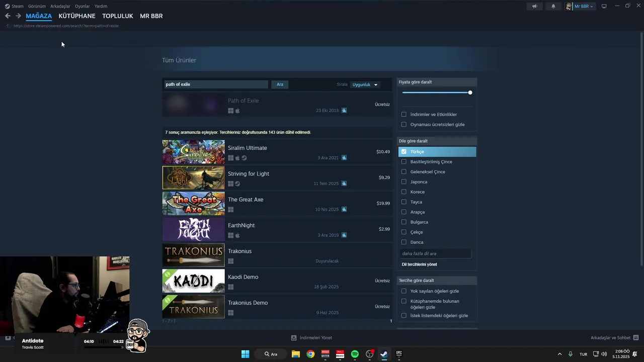Check the Korece language checkbox

[404, 192]
